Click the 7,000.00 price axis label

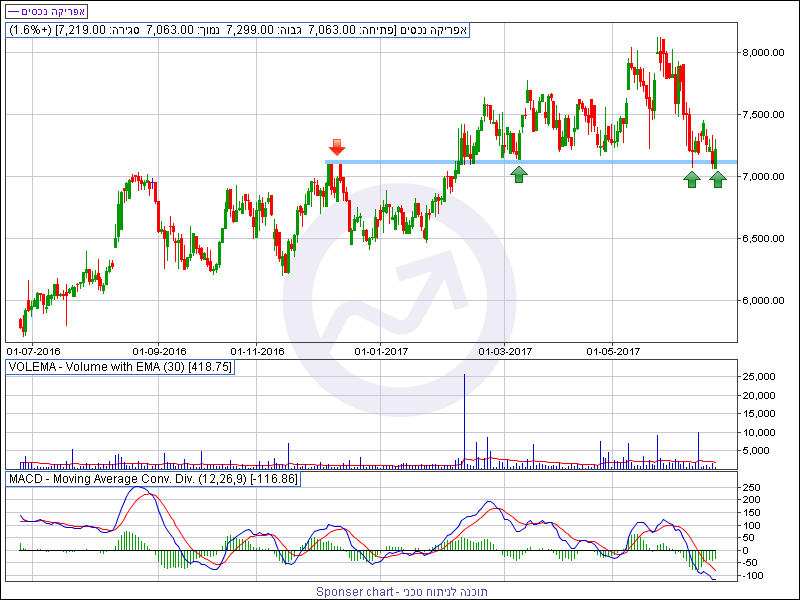click(763, 177)
